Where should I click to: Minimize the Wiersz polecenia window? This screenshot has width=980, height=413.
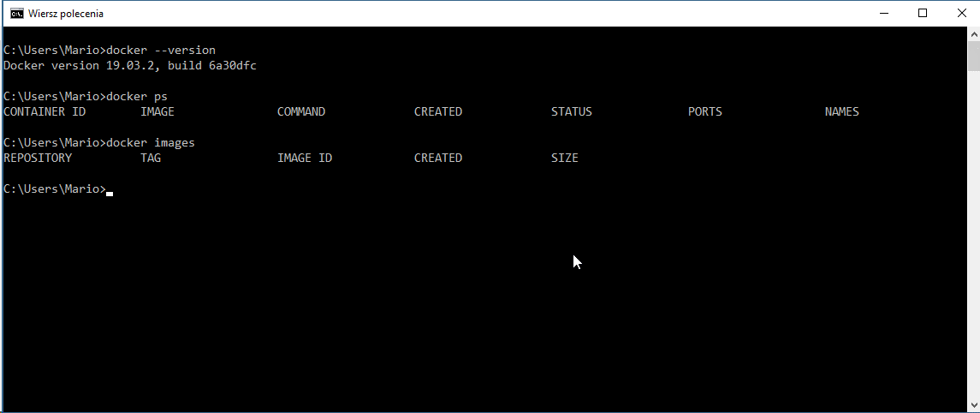tap(882, 13)
